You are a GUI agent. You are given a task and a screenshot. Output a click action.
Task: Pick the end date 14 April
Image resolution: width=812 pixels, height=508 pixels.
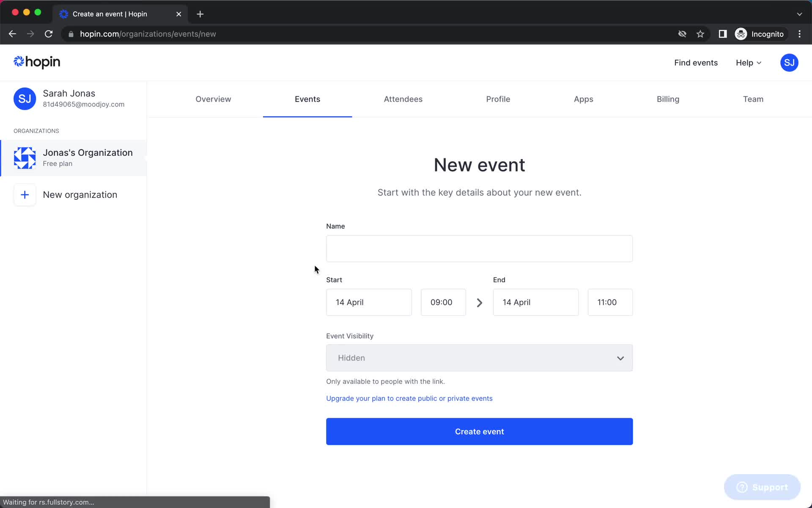[x=535, y=302]
